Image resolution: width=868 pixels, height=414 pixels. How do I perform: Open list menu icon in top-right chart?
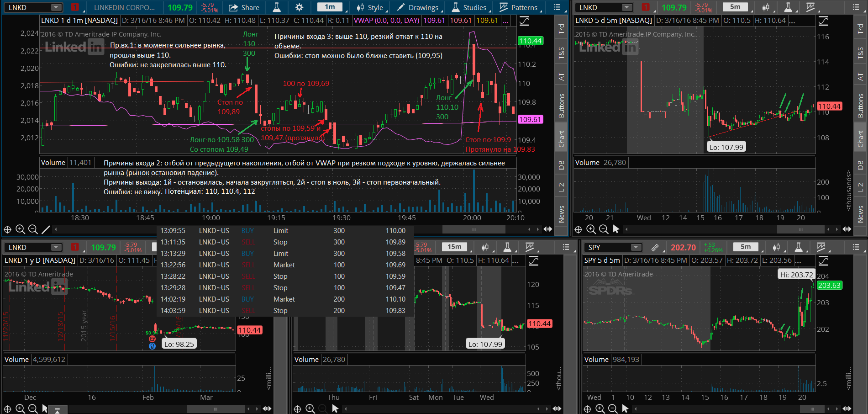point(856,7)
